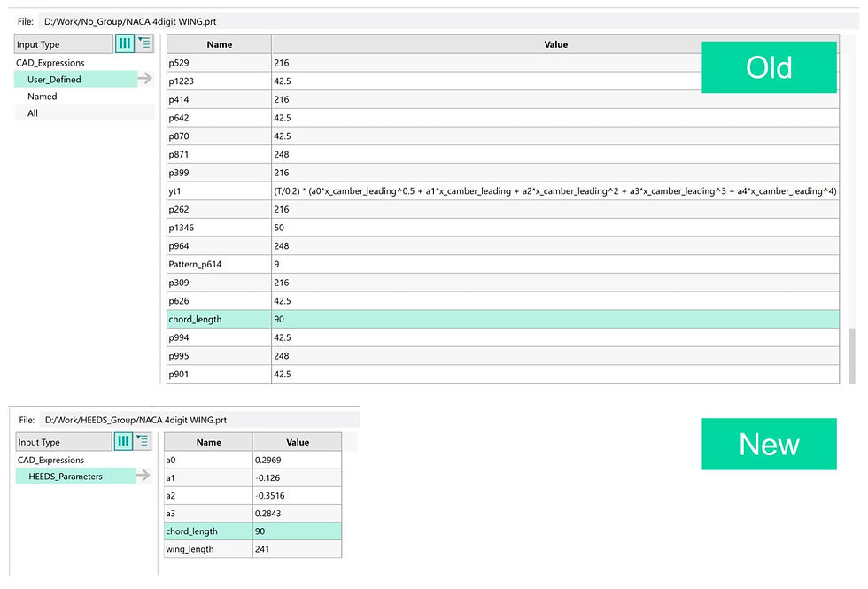Click arrow beside HEEDS_Parameters

point(143,475)
